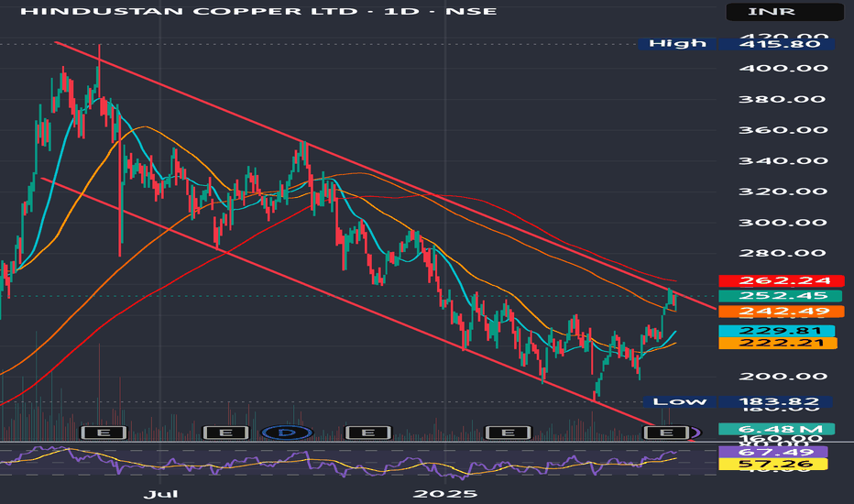Open the earliest earnings E marker
The width and height of the screenshot is (854, 504).
(x=104, y=433)
